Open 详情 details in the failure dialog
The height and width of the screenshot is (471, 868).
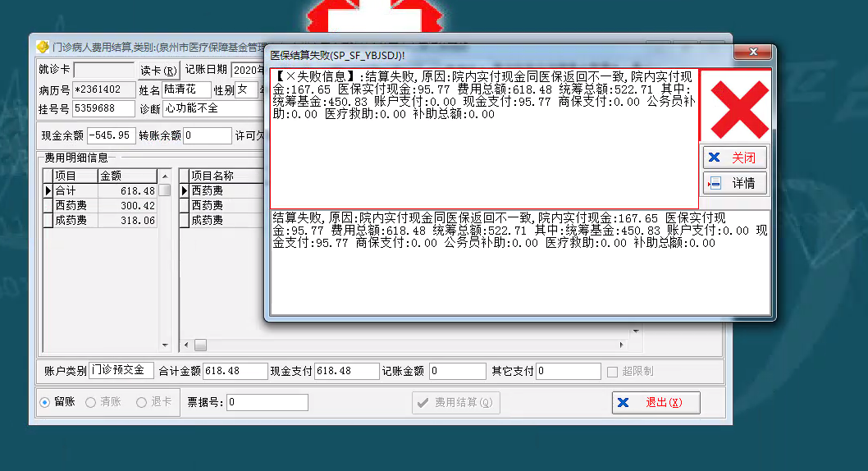734,183
